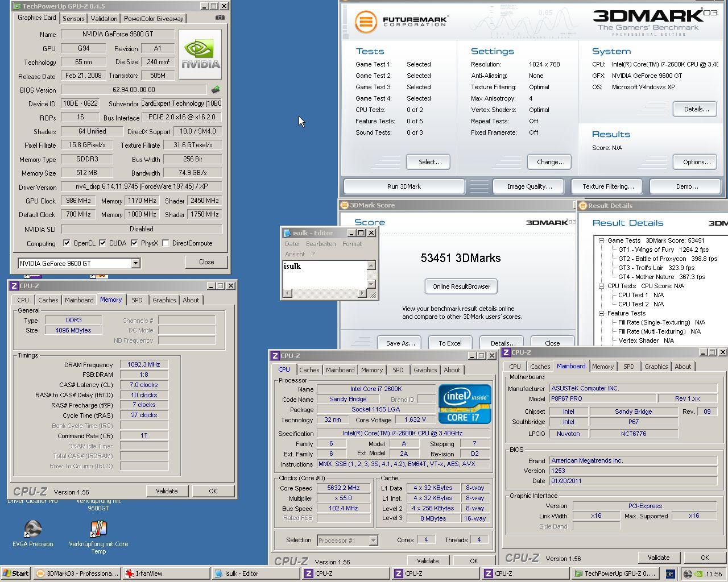Toggle DirectCompute checkbox in GPU-Z

point(166,243)
